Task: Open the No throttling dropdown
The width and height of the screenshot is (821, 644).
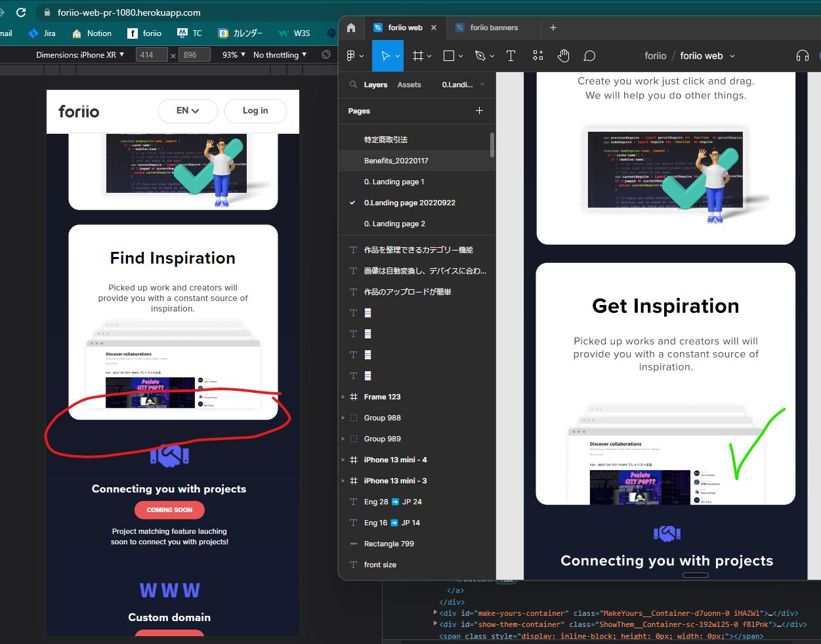Action: (280, 55)
